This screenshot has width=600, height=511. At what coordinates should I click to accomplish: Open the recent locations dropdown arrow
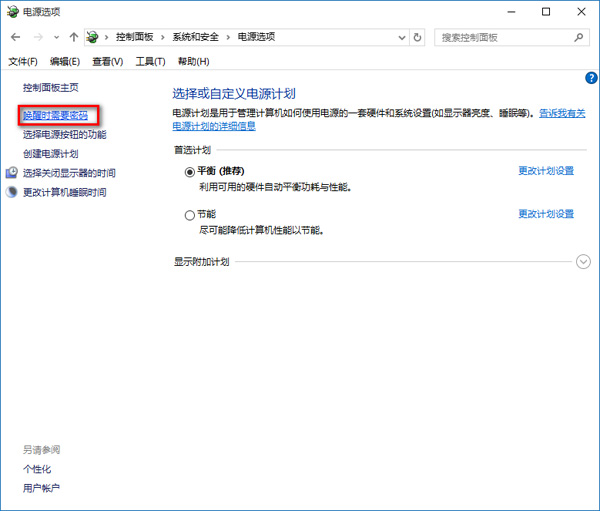point(56,37)
